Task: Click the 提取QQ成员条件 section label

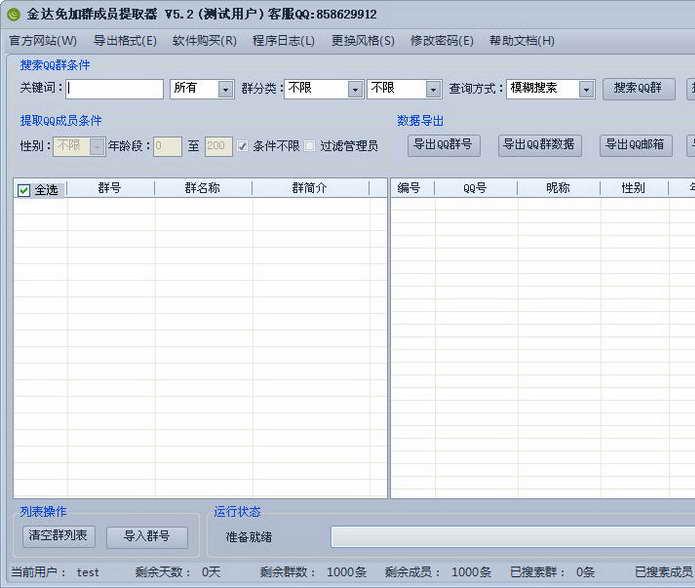Action: click(x=61, y=121)
